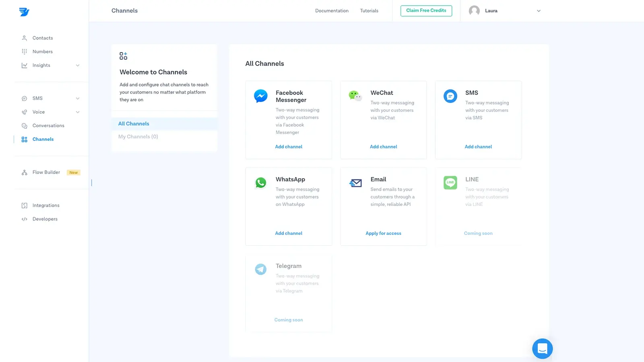
Task: Click the SMS channel card icon
Action: pyautogui.click(x=450, y=96)
